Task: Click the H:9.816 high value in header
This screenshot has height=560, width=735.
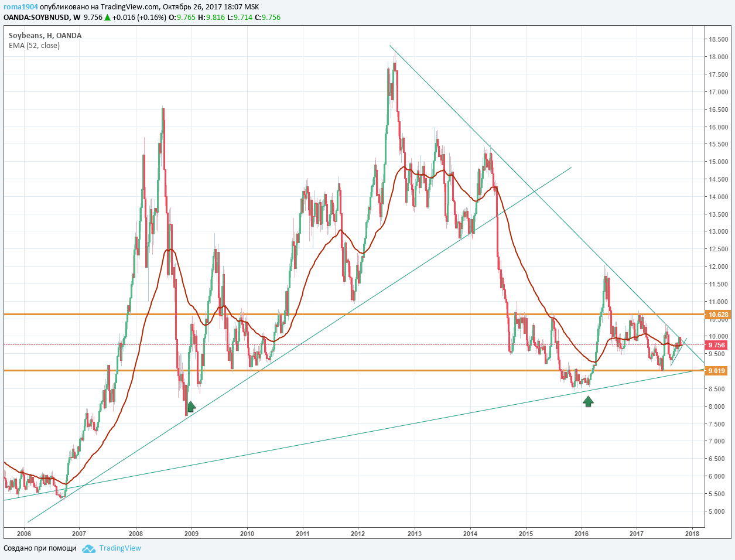Action: coord(211,18)
